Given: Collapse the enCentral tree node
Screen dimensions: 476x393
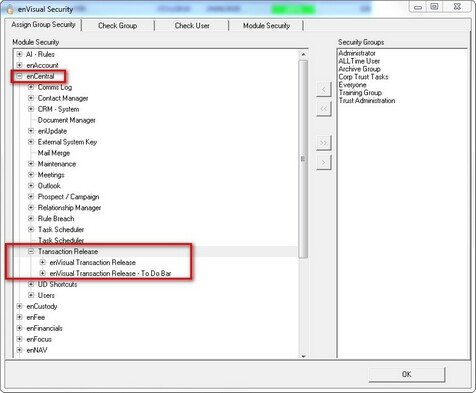Looking at the screenshot, I should pyautogui.click(x=19, y=76).
